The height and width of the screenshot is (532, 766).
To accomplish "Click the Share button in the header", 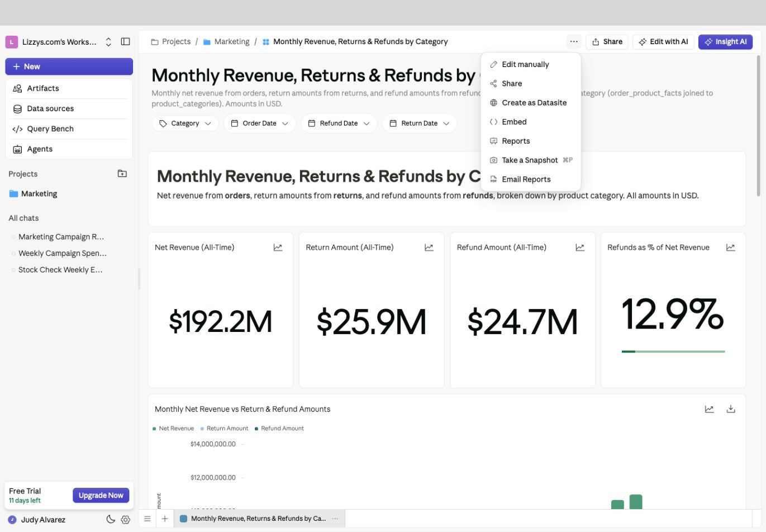I will tap(607, 42).
